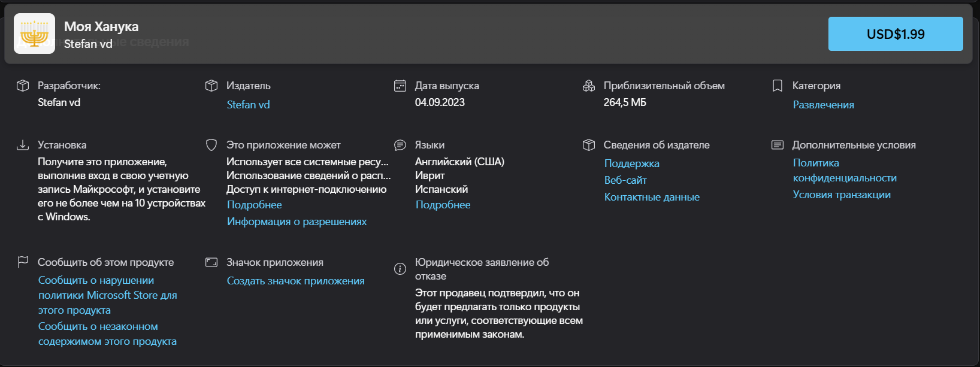
Task: Visit the publisher's Веб-сайт link
Action: pos(625,180)
